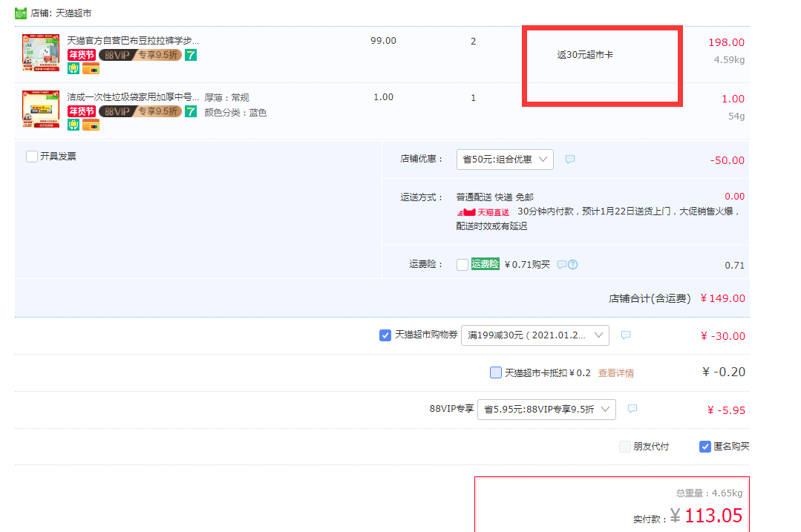
Task: Click the 天猫直送 logo icon
Action: (483, 212)
